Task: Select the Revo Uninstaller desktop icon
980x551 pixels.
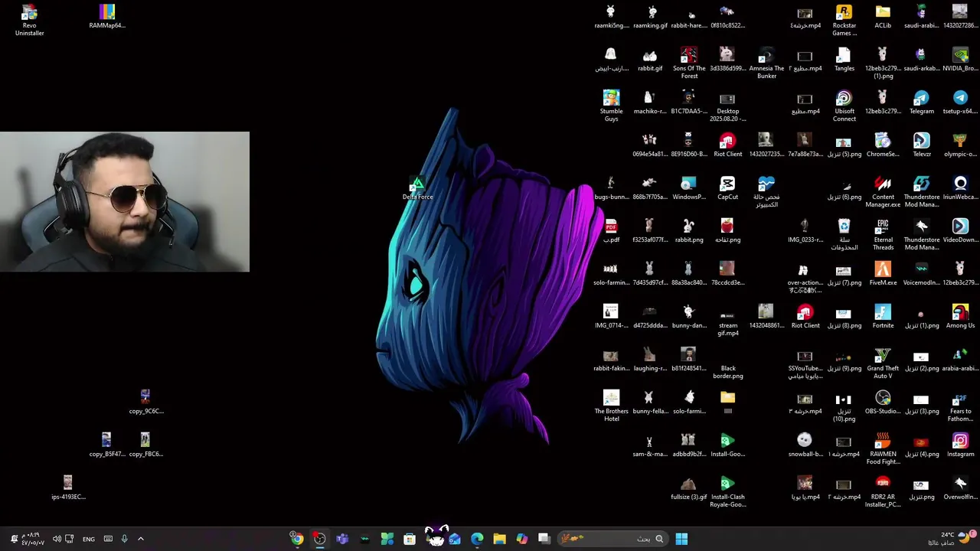Action: click(29, 20)
